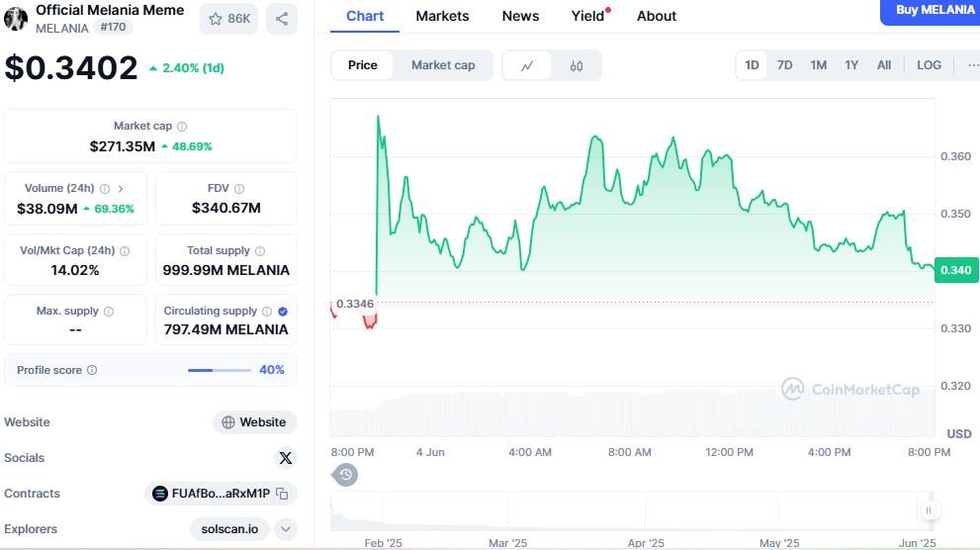Switch to the Markets tab
Screen dimensions: 980x550
click(442, 16)
